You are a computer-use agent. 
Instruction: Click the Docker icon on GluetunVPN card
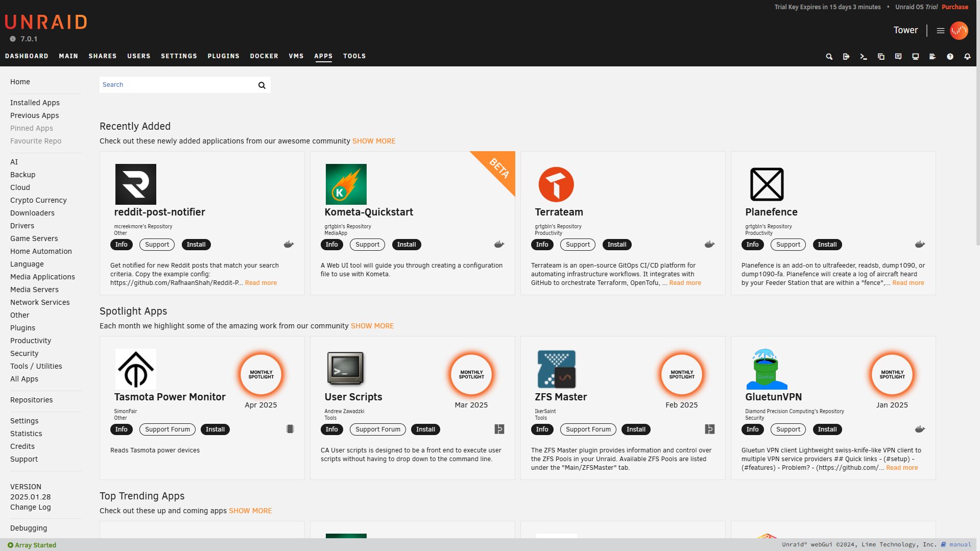920,429
